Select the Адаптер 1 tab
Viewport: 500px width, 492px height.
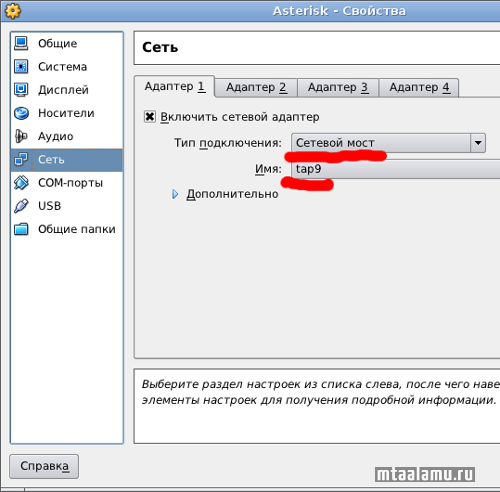point(175,87)
